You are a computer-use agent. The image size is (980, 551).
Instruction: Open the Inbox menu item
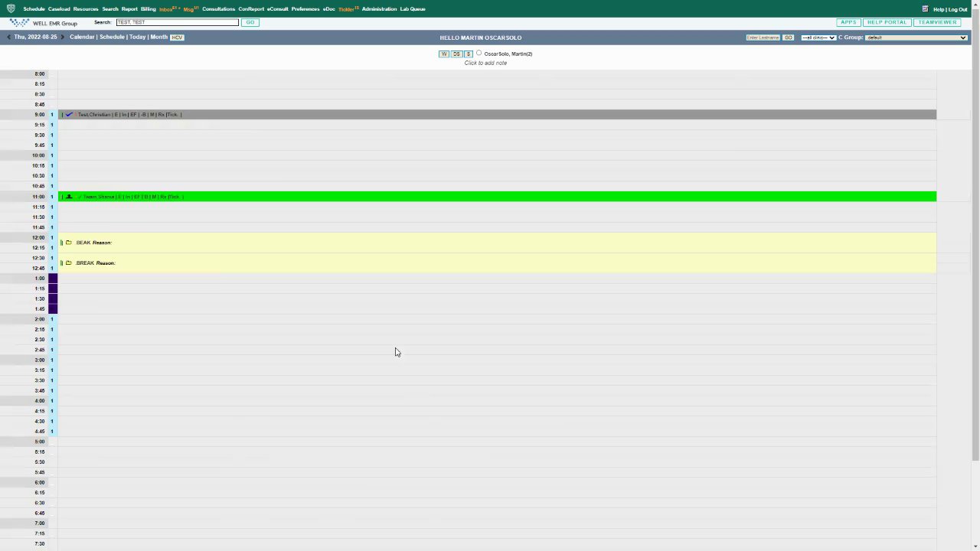(168, 9)
